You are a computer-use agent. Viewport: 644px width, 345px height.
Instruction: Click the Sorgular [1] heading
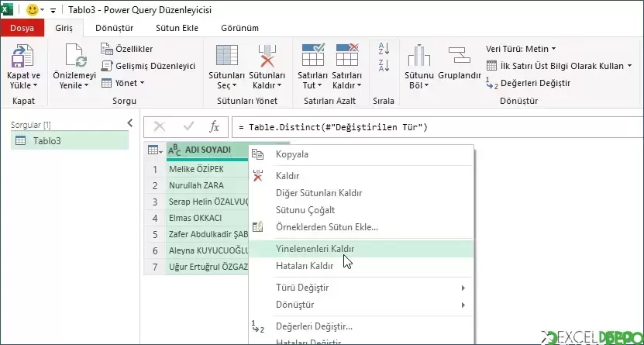(31, 125)
